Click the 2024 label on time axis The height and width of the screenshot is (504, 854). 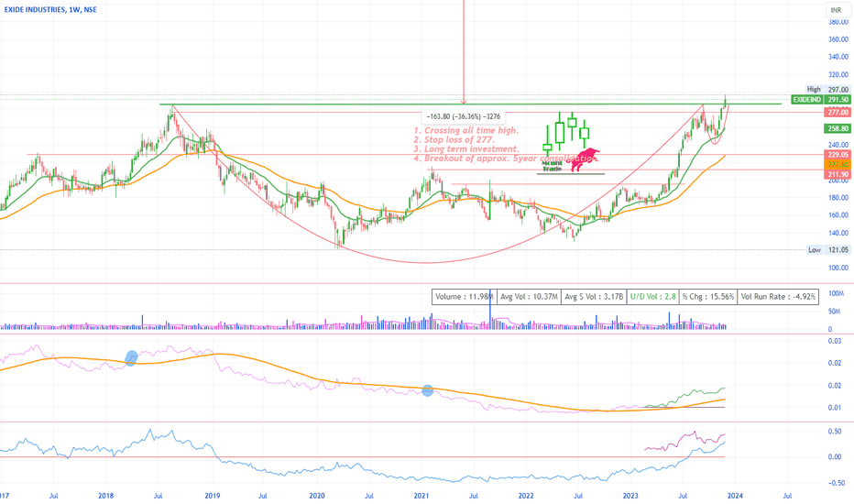click(x=735, y=496)
